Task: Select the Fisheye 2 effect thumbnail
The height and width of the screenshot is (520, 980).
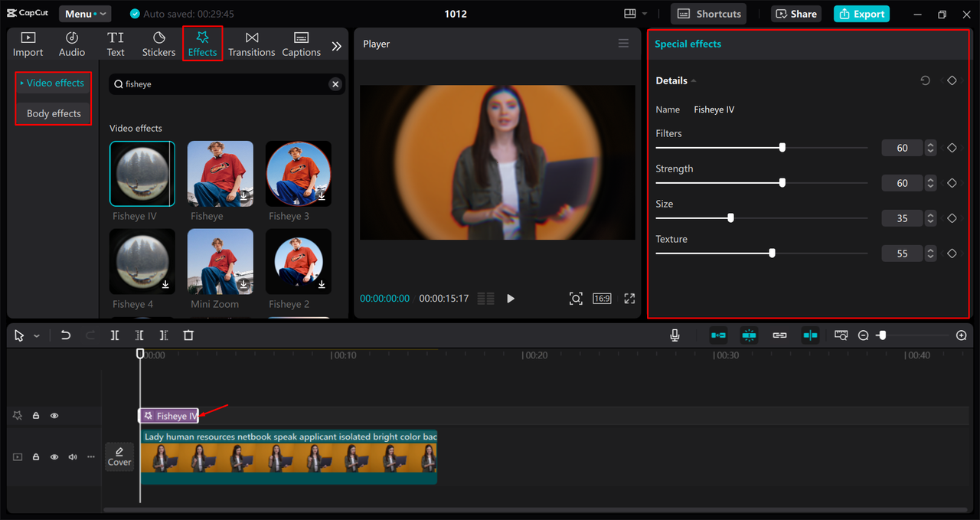Action: click(299, 262)
